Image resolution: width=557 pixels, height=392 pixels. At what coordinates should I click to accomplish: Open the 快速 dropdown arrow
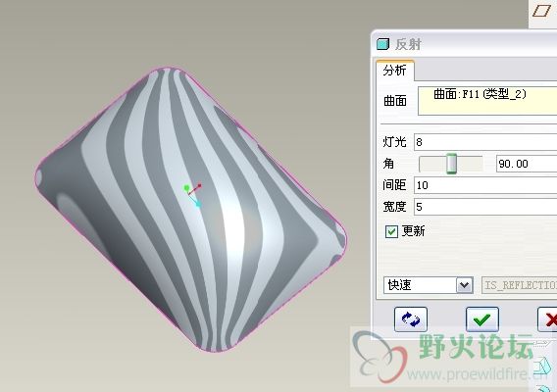coord(464,285)
